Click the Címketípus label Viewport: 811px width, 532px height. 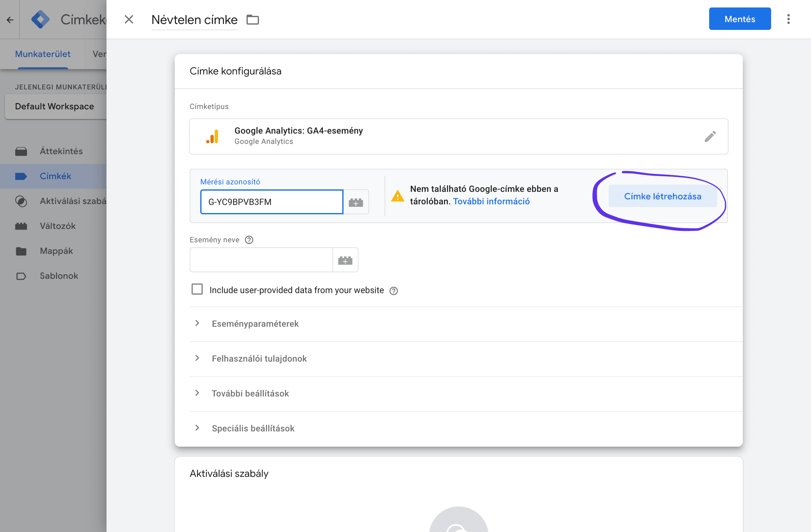pos(209,107)
